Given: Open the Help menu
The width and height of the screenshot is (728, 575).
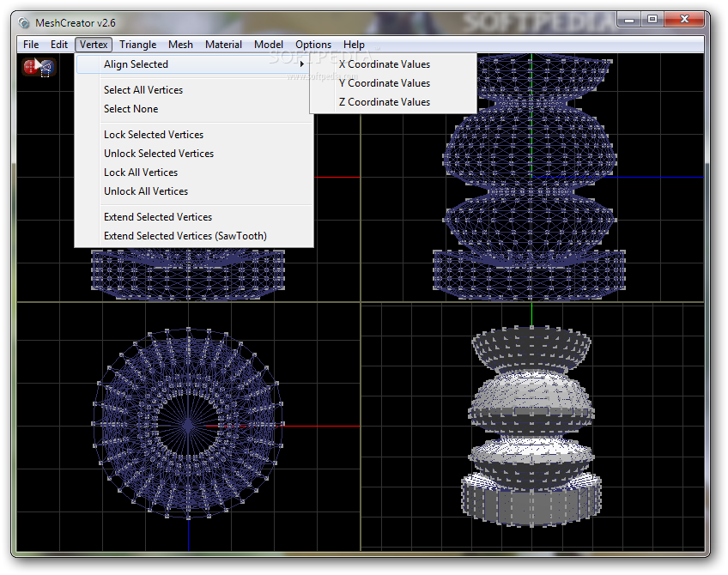Looking at the screenshot, I should point(354,45).
